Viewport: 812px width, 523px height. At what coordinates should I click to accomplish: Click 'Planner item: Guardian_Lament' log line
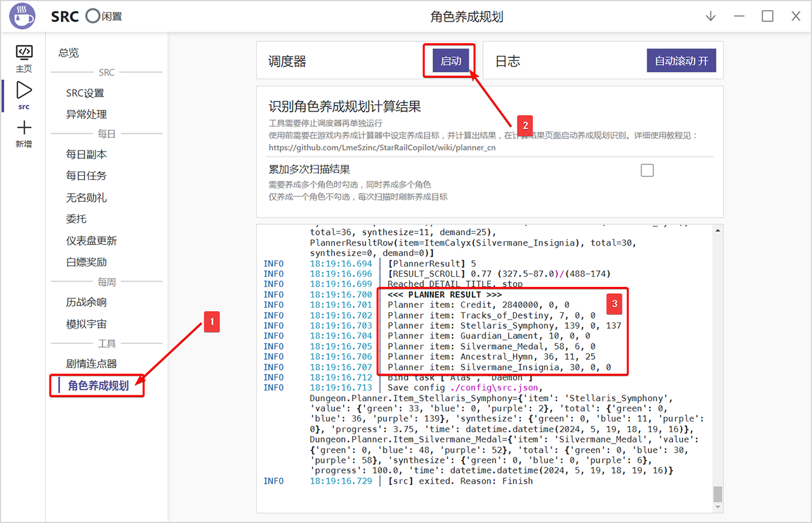pos(489,336)
